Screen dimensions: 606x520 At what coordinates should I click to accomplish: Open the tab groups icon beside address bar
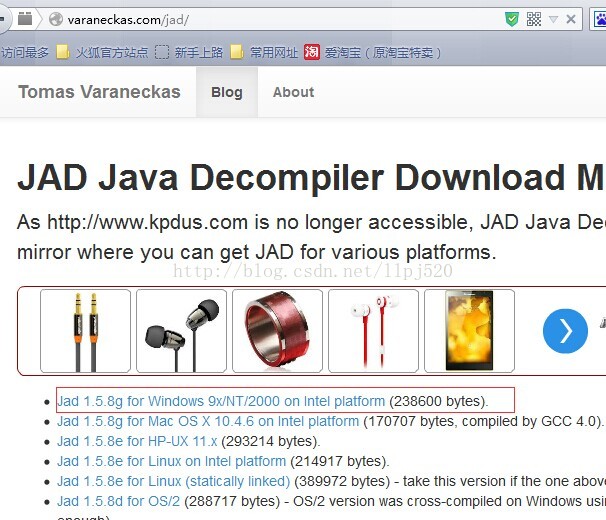click(25, 19)
